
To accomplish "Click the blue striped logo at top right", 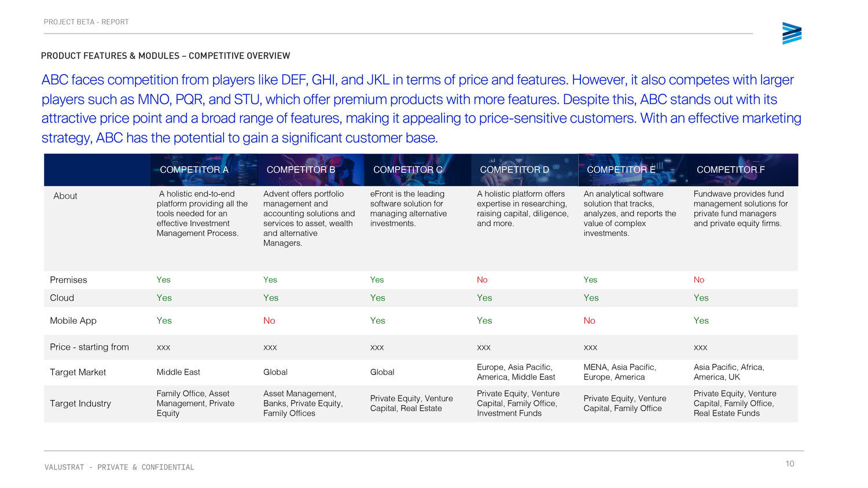I will (x=792, y=34).
